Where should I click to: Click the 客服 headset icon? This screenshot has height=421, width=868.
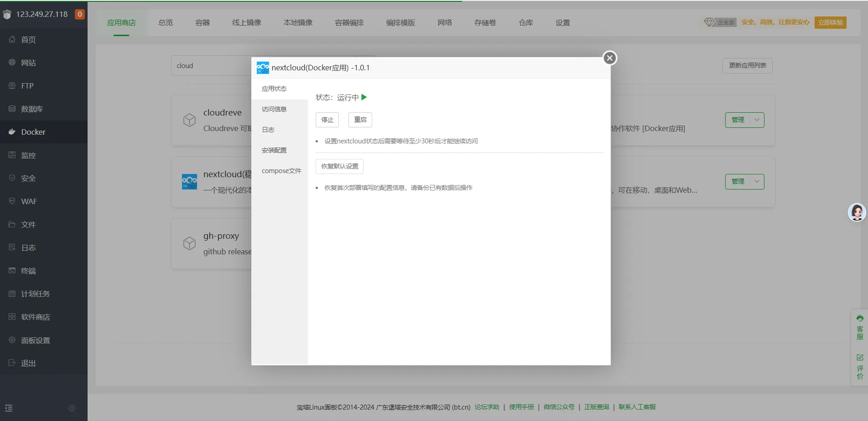click(x=860, y=318)
